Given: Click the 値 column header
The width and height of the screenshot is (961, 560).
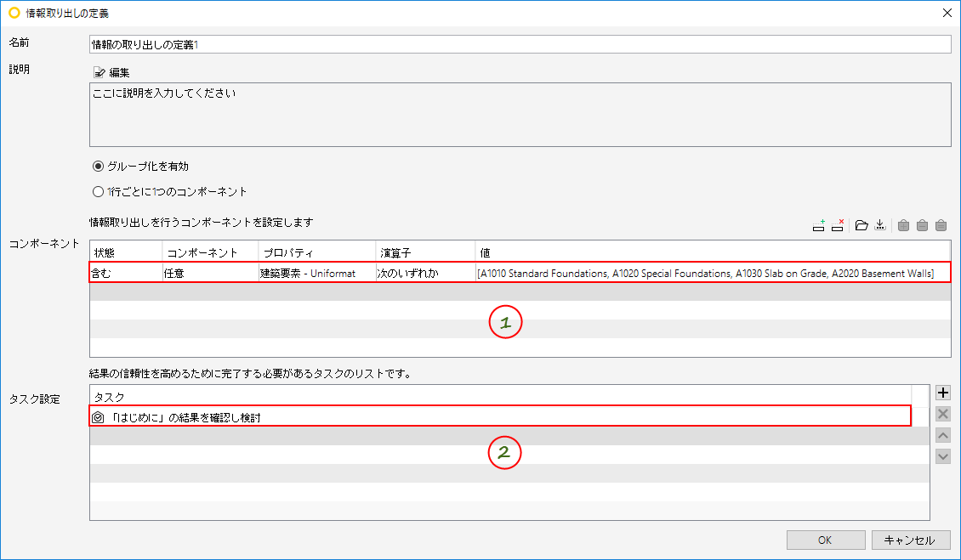Looking at the screenshot, I should 713,252.
